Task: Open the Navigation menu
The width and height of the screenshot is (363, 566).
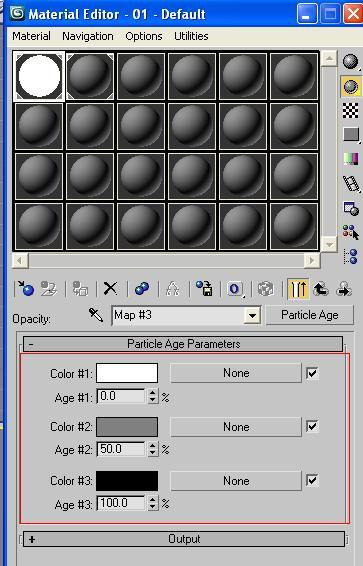Action: pyautogui.click(x=88, y=36)
